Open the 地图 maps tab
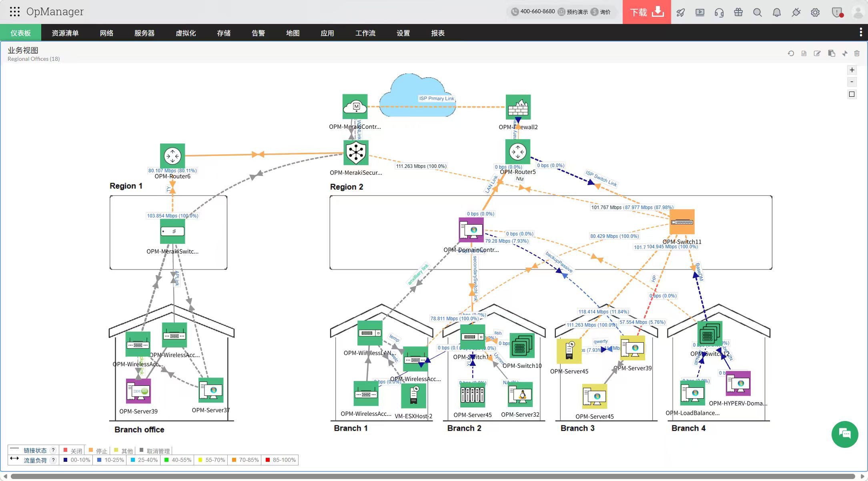The height and width of the screenshot is (481, 868). pos(293,33)
